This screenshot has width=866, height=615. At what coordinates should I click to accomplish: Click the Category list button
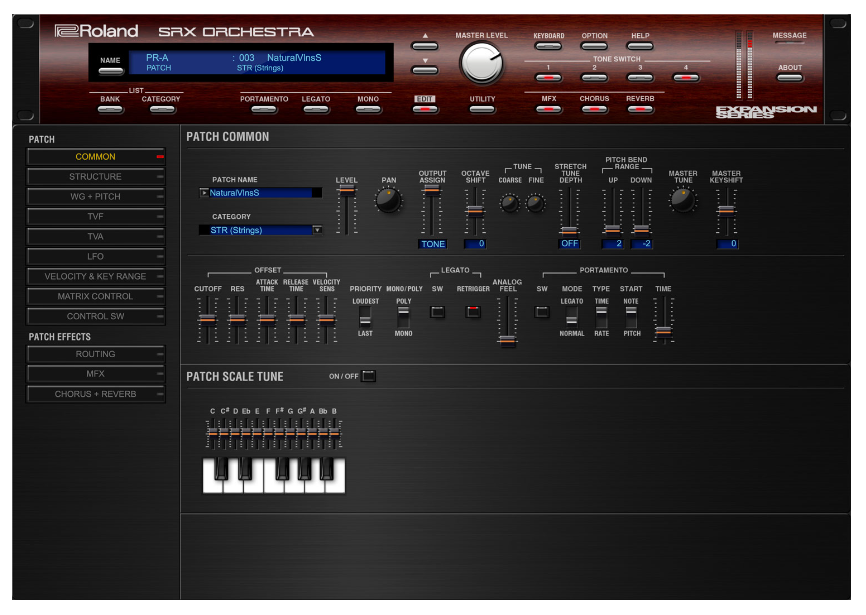[161, 109]
